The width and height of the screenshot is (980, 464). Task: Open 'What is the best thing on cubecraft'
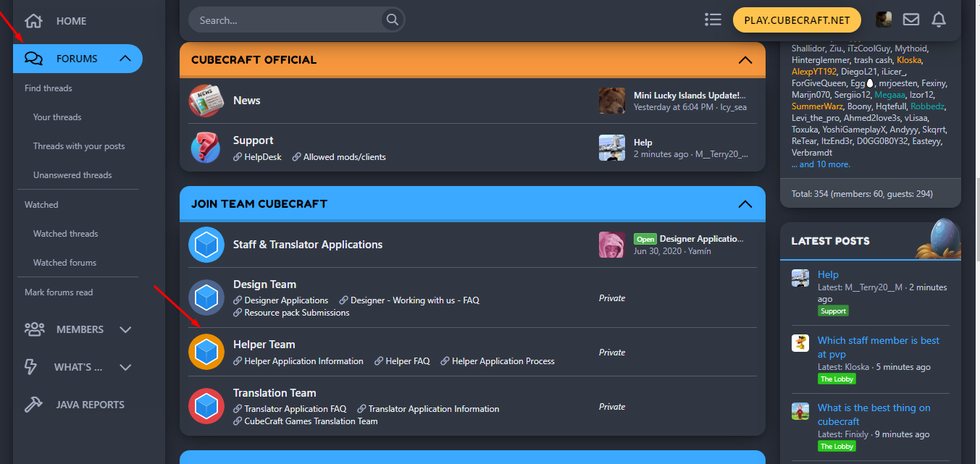pyautogui.click(x=874, y=415)
